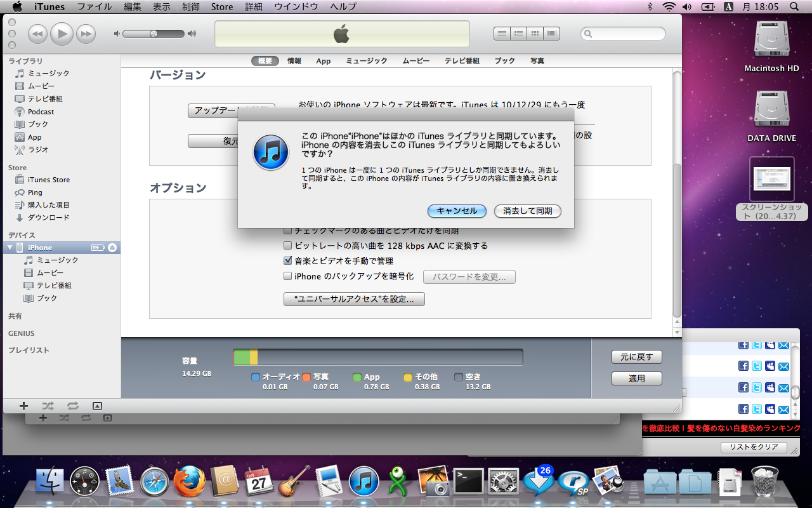
Task: Open the DATA DRIVE desktop icon
Action: click(x=772, y=116)
